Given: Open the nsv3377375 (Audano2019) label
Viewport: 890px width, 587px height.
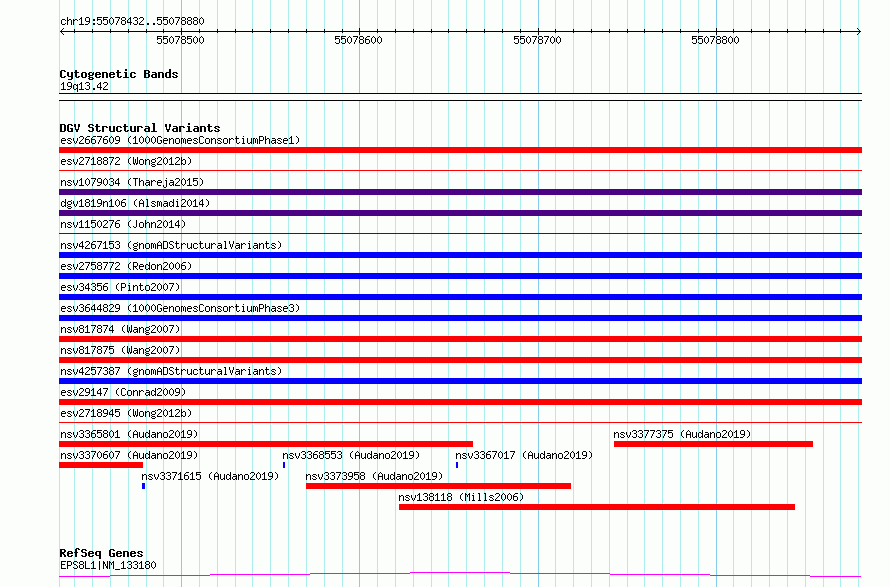Looking at the screenshot, I should tap(682, 434).
